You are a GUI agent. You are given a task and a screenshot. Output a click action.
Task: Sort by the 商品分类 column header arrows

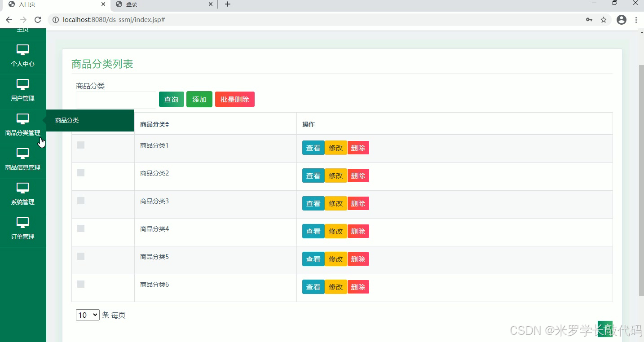(167, 124)
